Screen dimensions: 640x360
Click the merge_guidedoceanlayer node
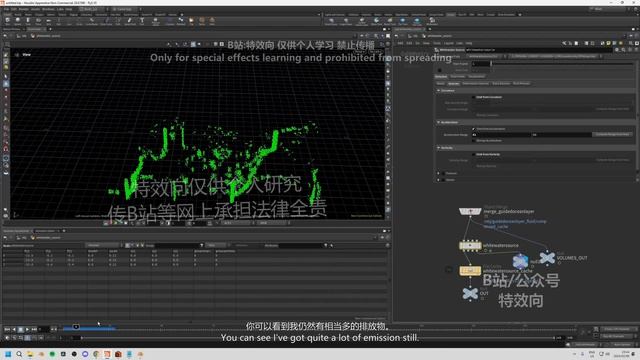470,211
